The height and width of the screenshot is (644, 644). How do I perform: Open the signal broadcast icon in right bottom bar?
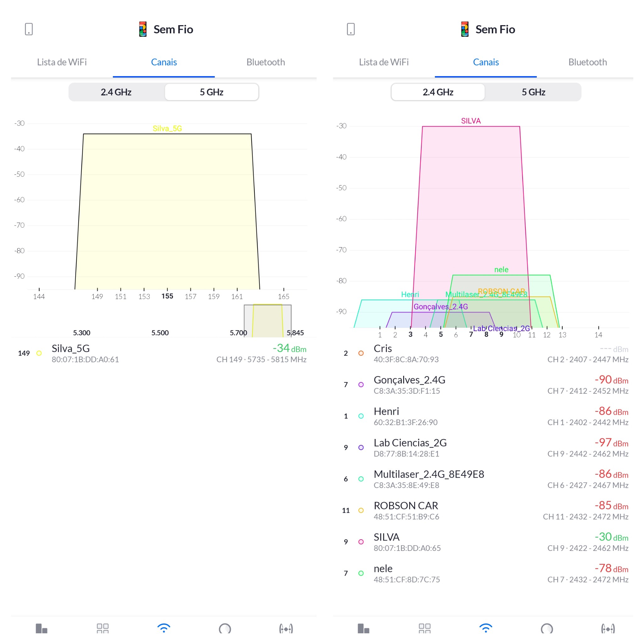(608, 628)
